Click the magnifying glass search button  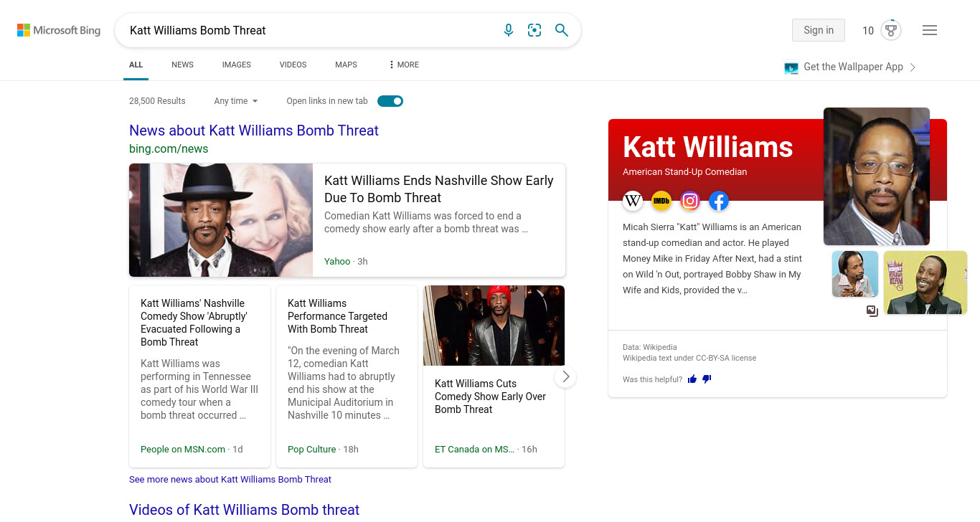[x=562, y=30]
